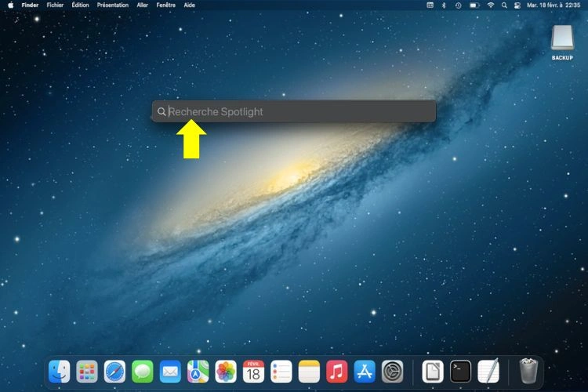This screenshot has height=392, width=588.
Task: Open Calendar showing 18 in Dock
Action: point(253,372)
